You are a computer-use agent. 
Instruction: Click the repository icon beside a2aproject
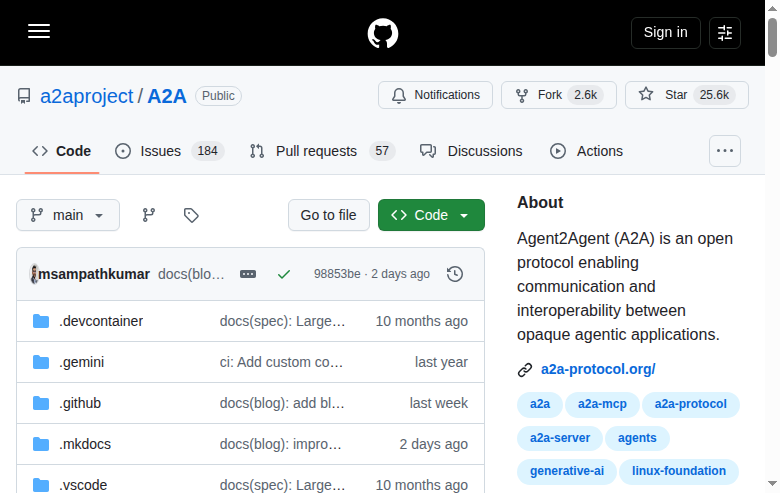click(x=24, y=96)
